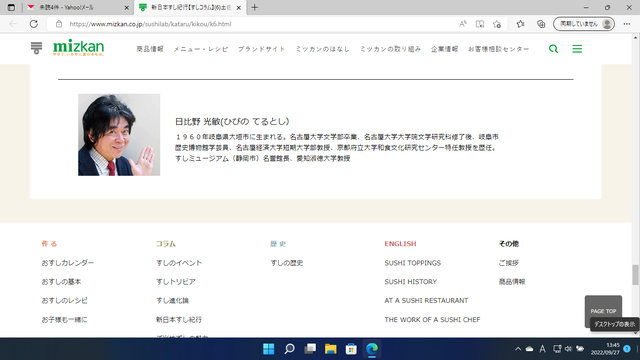The width and height of the screenshot is (640, 360).
Task: Open おすしの基本 footer link
Action: 61,282
